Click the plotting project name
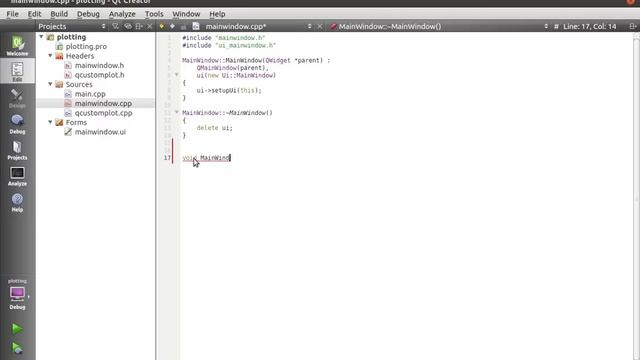The height and width of the screenshot is (360, 640). [x=71, y=37]
